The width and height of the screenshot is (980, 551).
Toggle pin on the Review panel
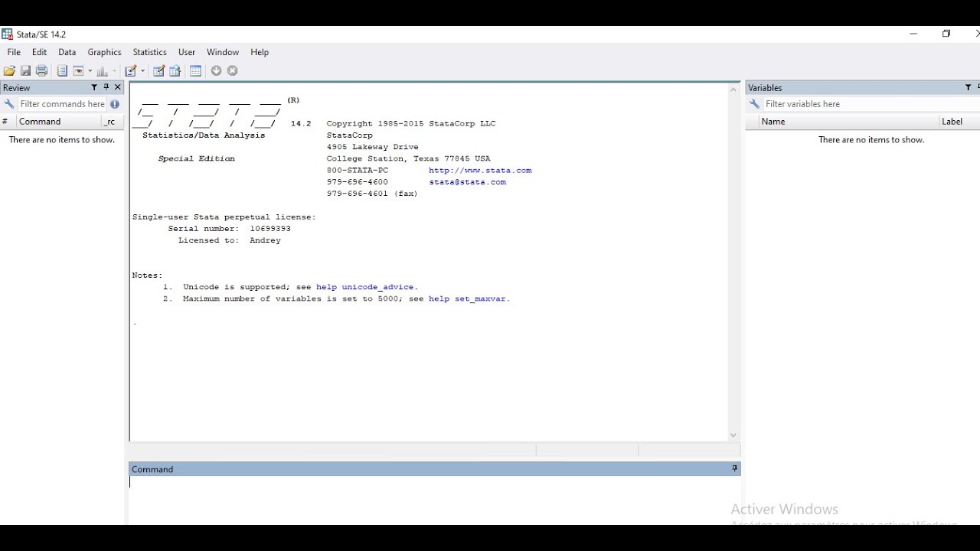pyautogui.click(x=106, y=87)
